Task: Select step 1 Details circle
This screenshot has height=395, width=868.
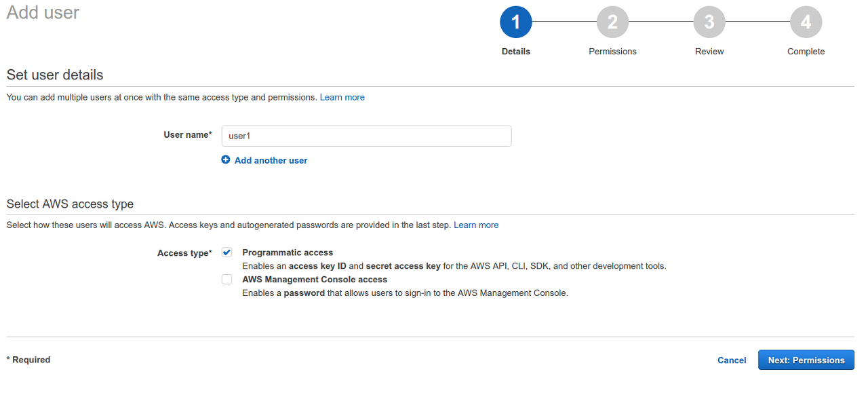Action: coord(516,22)
